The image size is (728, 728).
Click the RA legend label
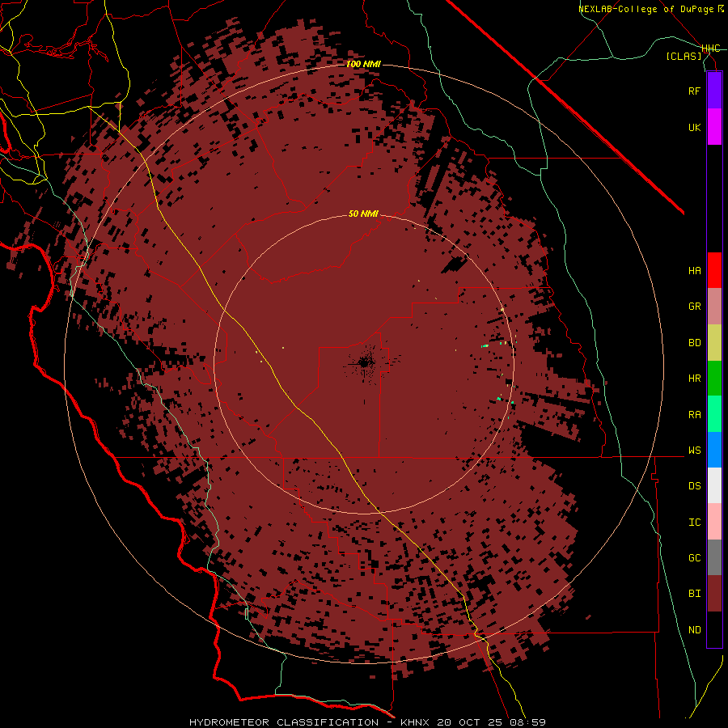point(694,415)
